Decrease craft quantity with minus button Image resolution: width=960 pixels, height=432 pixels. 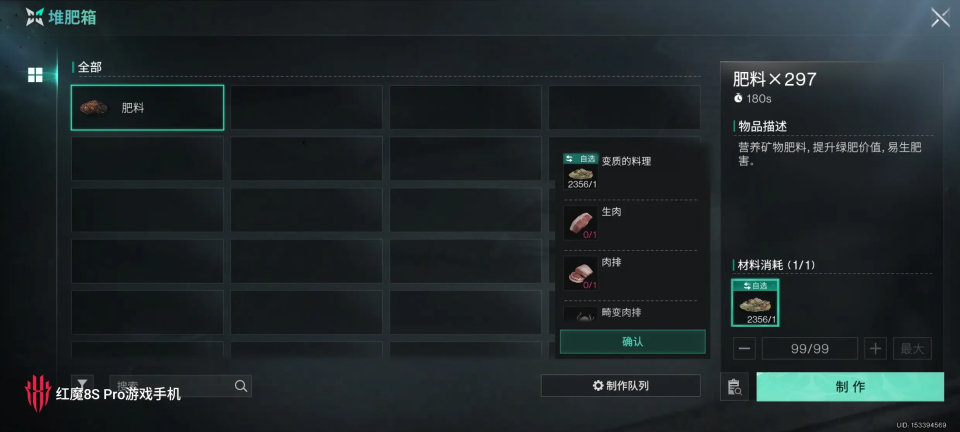point(744,348)
